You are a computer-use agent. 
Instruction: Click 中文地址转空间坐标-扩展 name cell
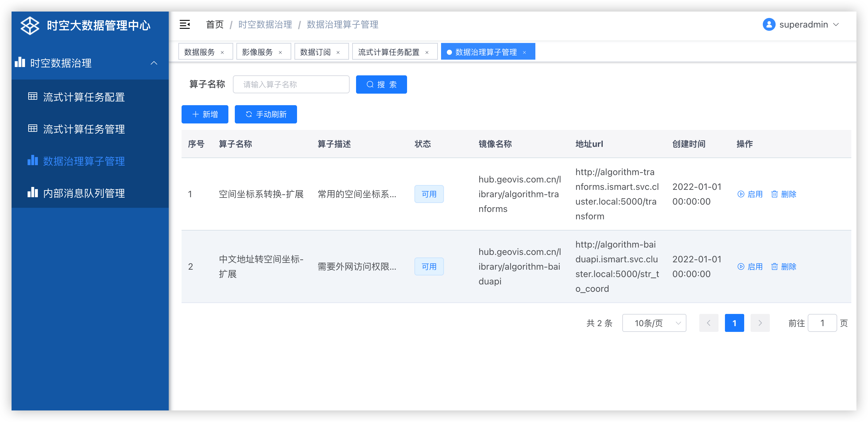coord(261,267)
